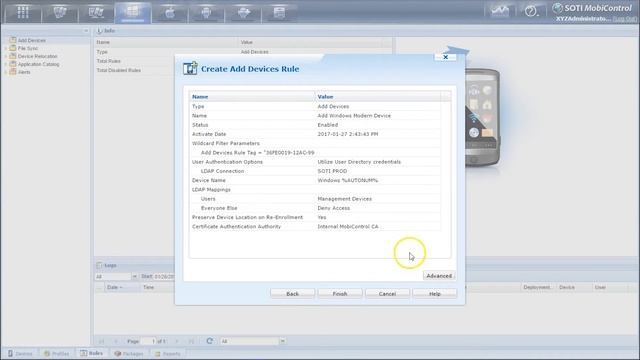Expand the Alerts tree node

[6, 72]
